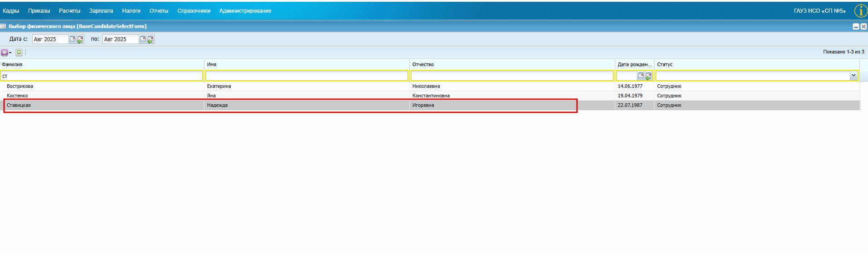Click the organization label 'ГАУЗ НСО «СП №5»'
The height and width of the screenshot is (255, 868).
point(820,11)
